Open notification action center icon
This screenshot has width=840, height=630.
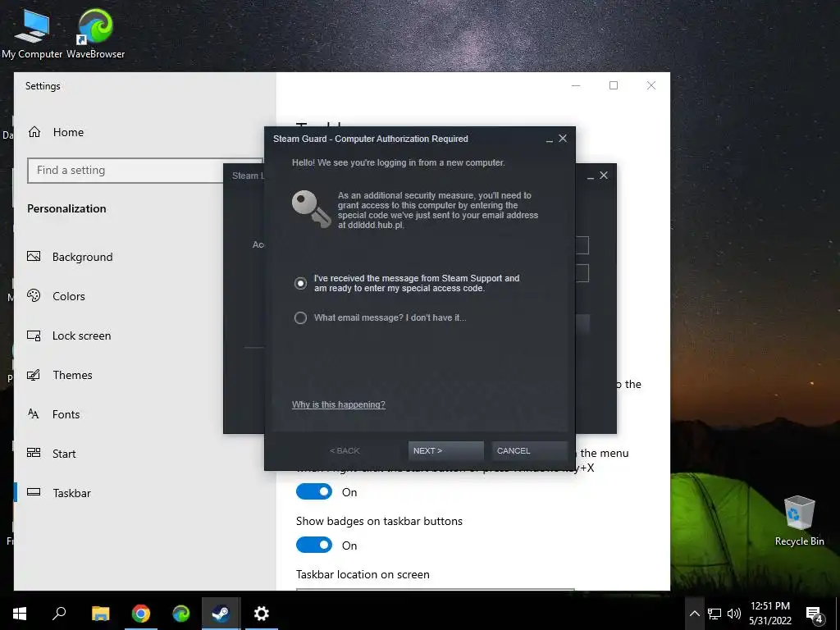click(x=815, y=615)
